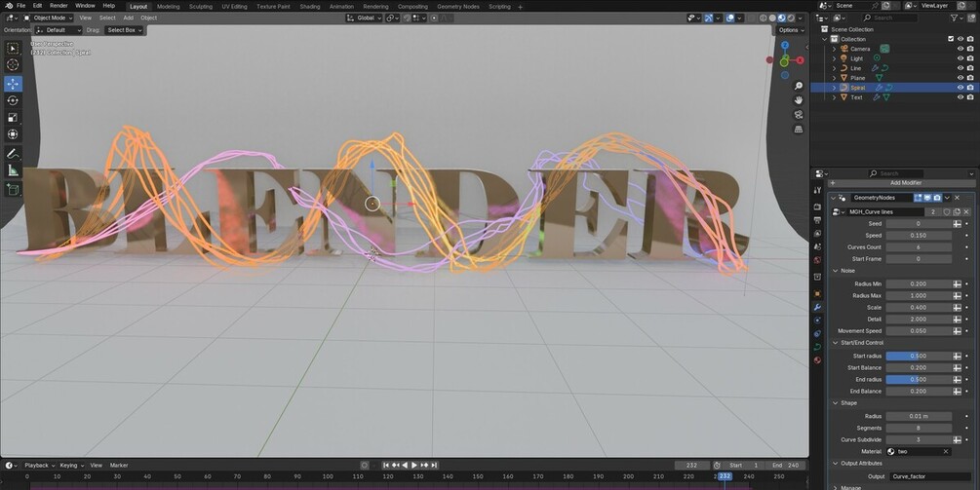Select the Add Cube tool

13,190
